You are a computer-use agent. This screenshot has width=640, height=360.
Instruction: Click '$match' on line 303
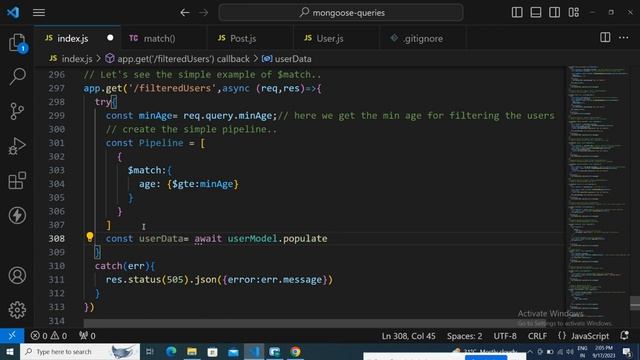point(144,170)
